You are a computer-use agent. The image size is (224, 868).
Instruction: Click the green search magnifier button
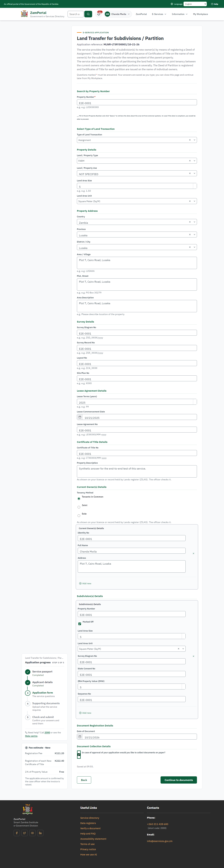[88, 14]
